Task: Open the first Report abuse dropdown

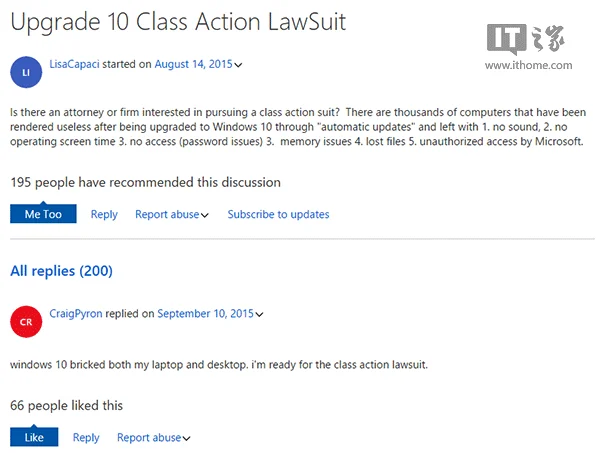Action: 171,214
